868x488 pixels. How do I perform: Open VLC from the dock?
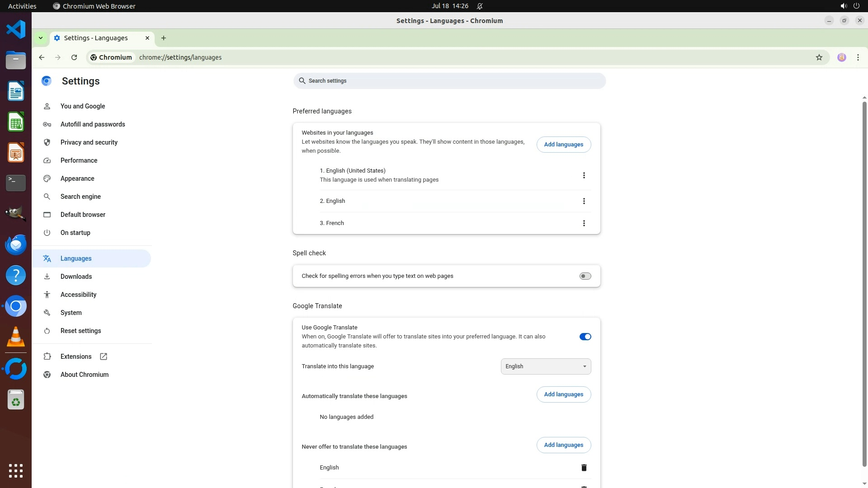(16, 337)
